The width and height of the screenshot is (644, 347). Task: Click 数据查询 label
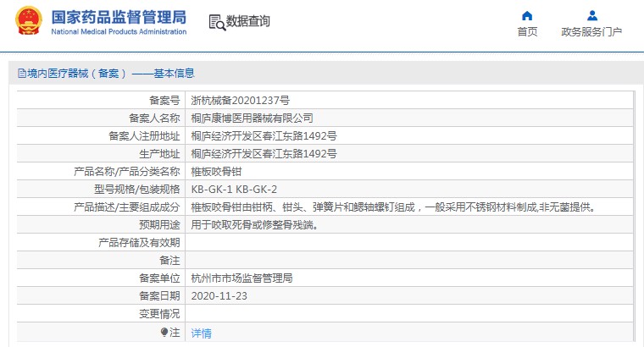click(248, 21)
